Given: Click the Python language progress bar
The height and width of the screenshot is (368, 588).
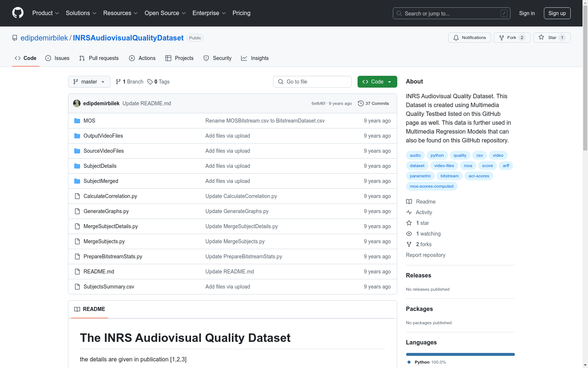Looking at the screenshot, I should point(460,354).
